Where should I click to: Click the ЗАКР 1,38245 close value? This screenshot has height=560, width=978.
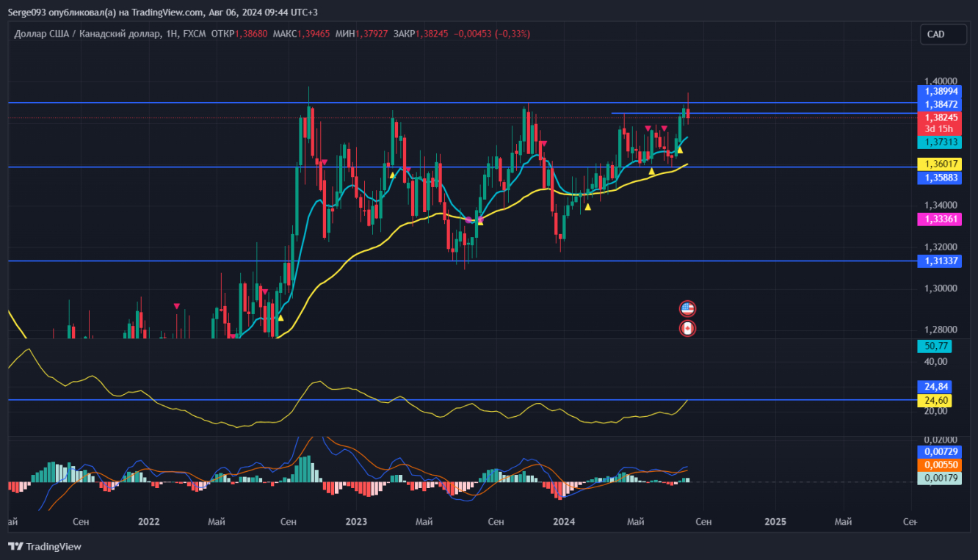click(x=421, y=34)
